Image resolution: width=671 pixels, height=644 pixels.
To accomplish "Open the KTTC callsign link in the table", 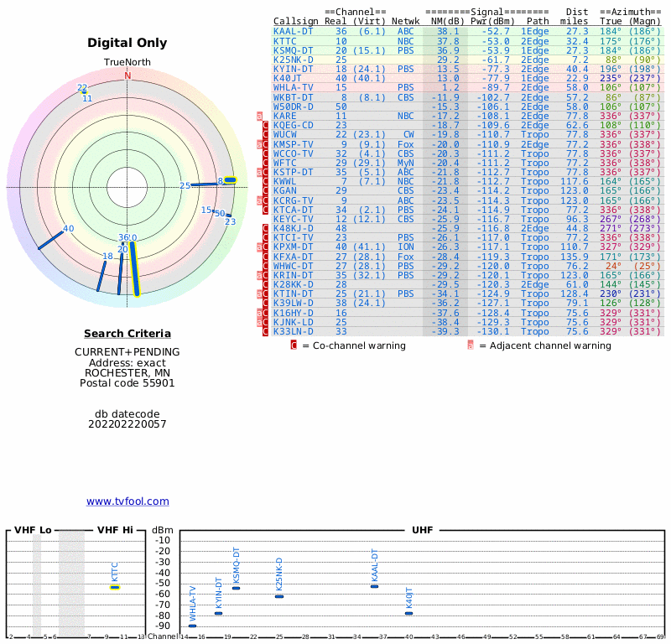I will [284, 41].
